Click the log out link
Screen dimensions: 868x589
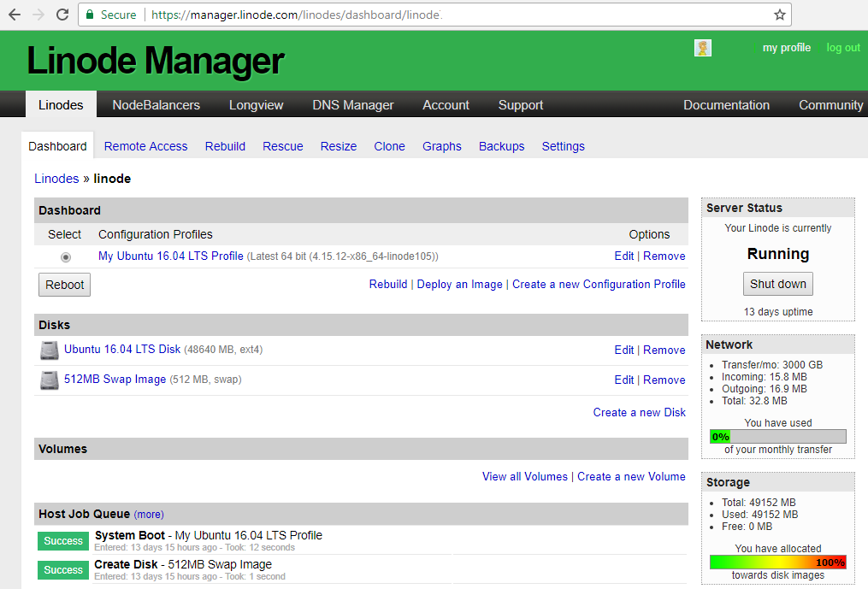pyautogui.click(x=843, y=48)
